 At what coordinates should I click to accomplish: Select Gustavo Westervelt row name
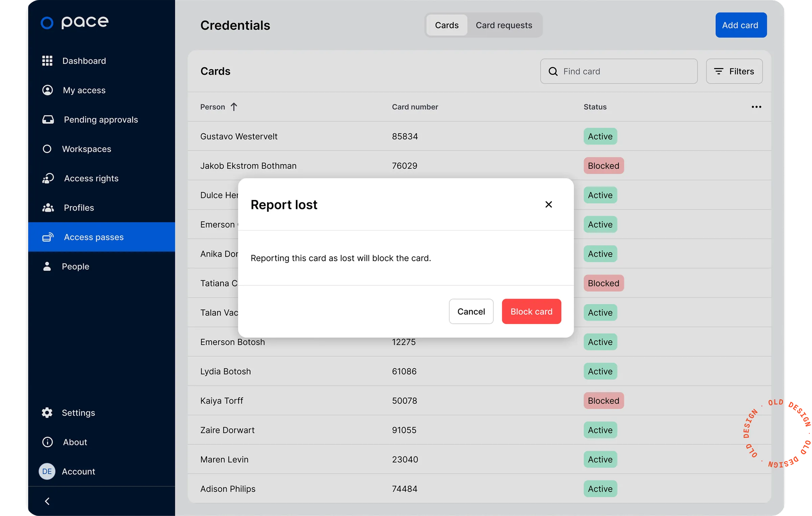(x=239, y=136)
